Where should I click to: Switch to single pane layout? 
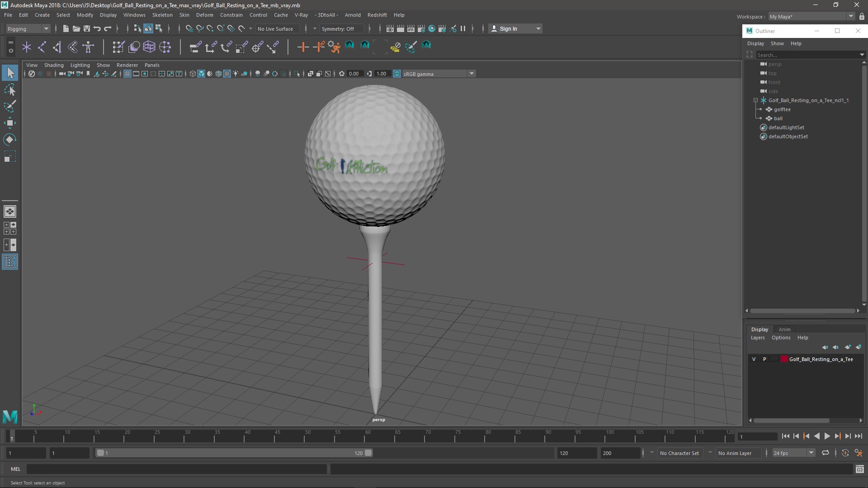(x=10, y=211)
